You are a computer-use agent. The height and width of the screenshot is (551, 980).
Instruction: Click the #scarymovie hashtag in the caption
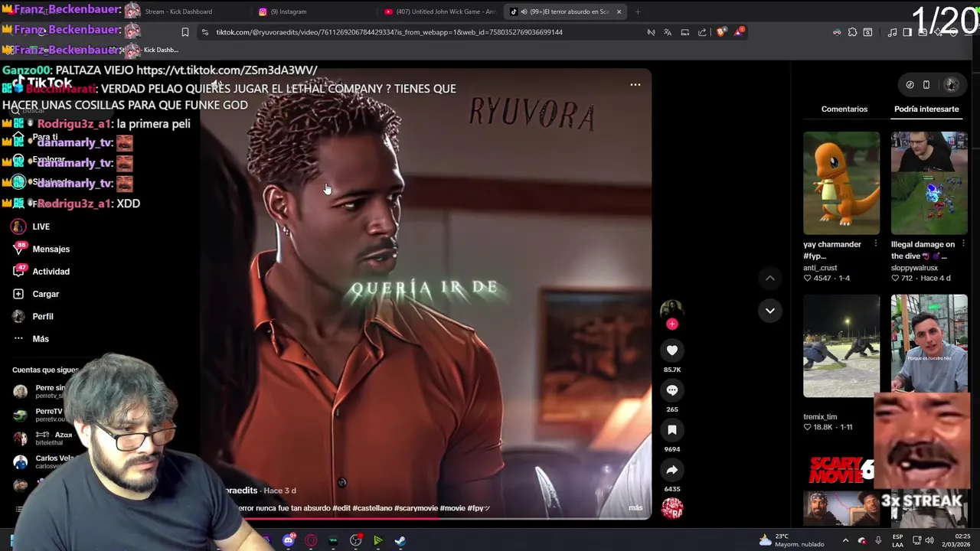point(416,508)
